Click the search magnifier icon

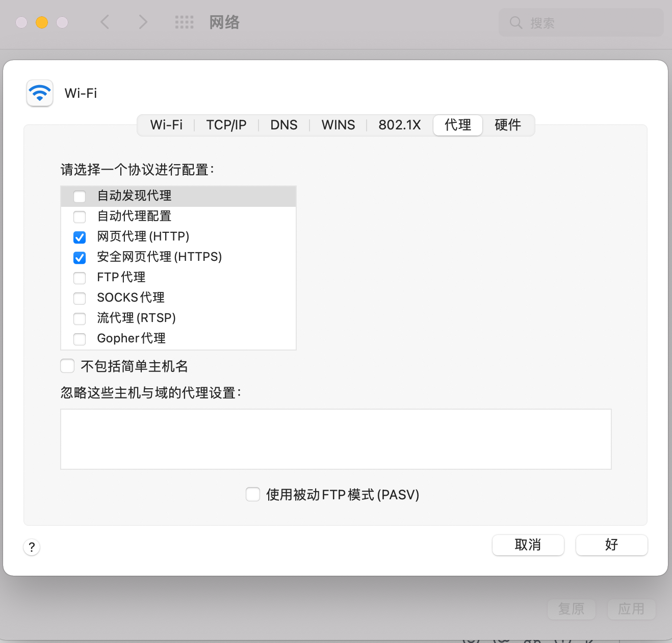point(516,23)
